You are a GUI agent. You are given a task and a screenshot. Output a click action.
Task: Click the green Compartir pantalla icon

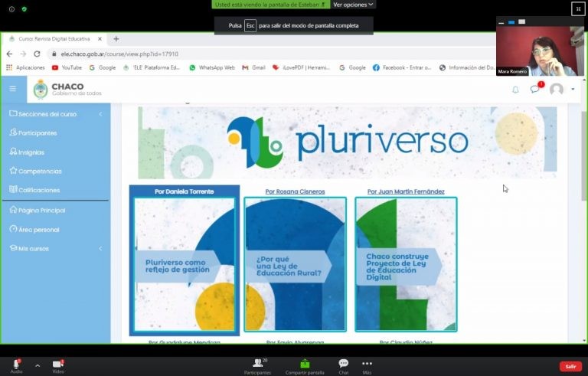pyautogui.click(x=305, y=365)
